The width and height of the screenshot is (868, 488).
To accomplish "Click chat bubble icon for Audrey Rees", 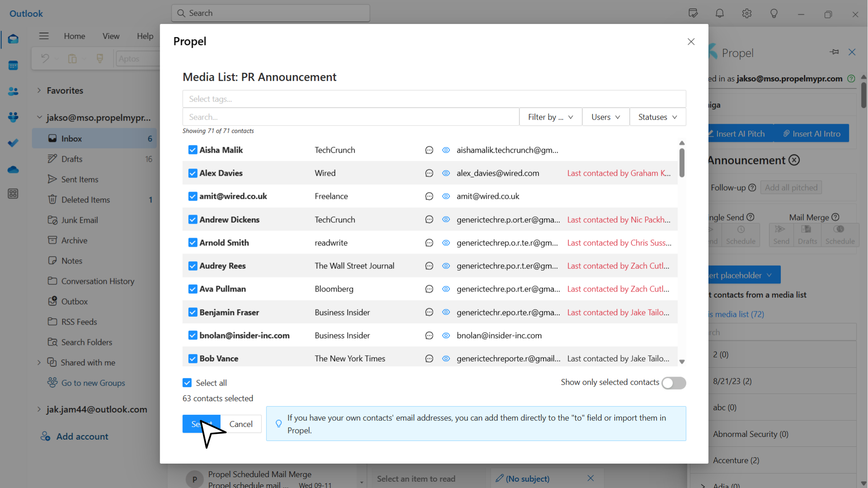I will [429, 266].
